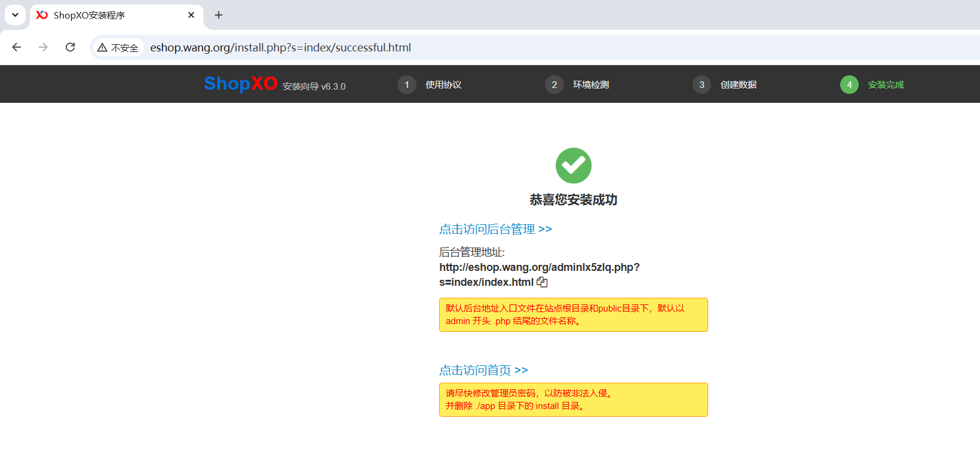The height and width of the screenshot is (464, 980).
Task: Click the 后台管理地址: label
Action: point(472,252)
